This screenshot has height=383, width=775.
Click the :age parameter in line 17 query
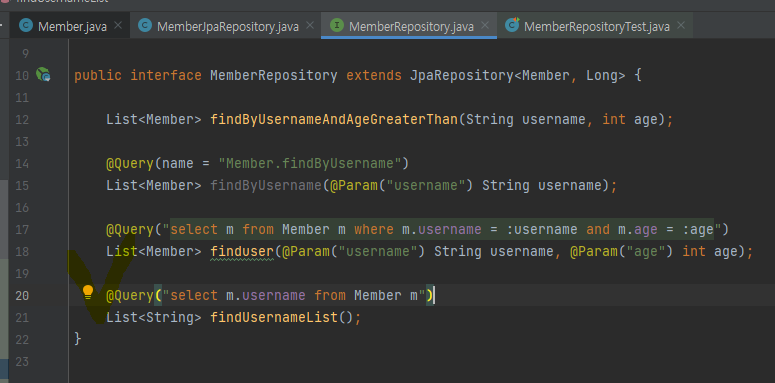(x=697, y=230)
